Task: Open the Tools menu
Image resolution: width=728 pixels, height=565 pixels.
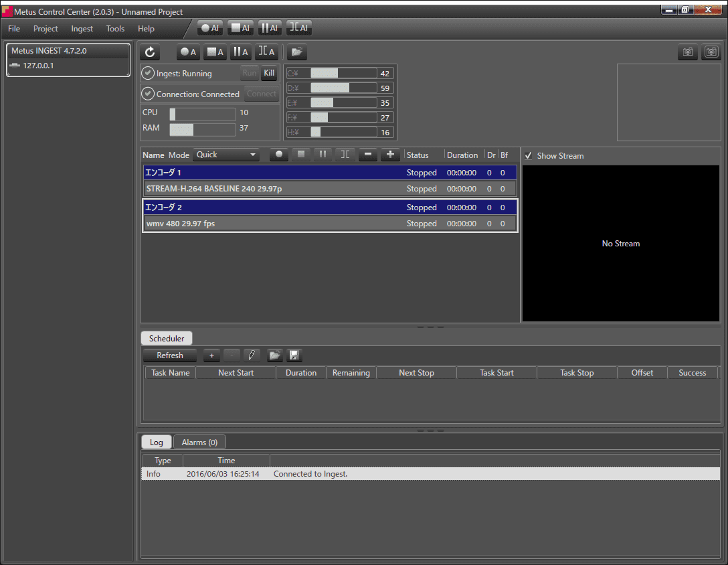Action: pyautogui.click(x=115, y=29)
